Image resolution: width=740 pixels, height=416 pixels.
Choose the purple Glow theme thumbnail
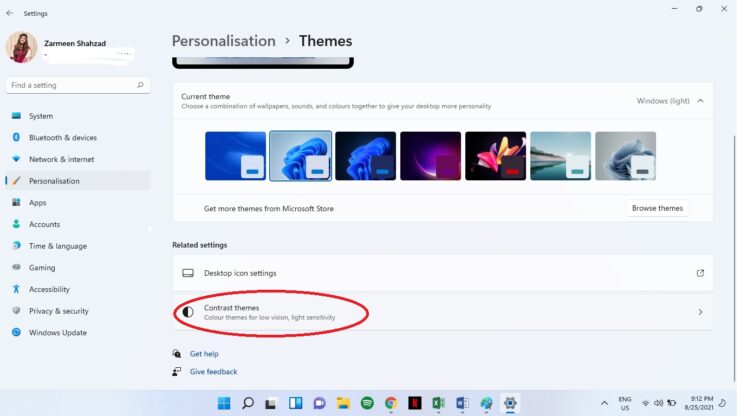(x=430, y=156)
